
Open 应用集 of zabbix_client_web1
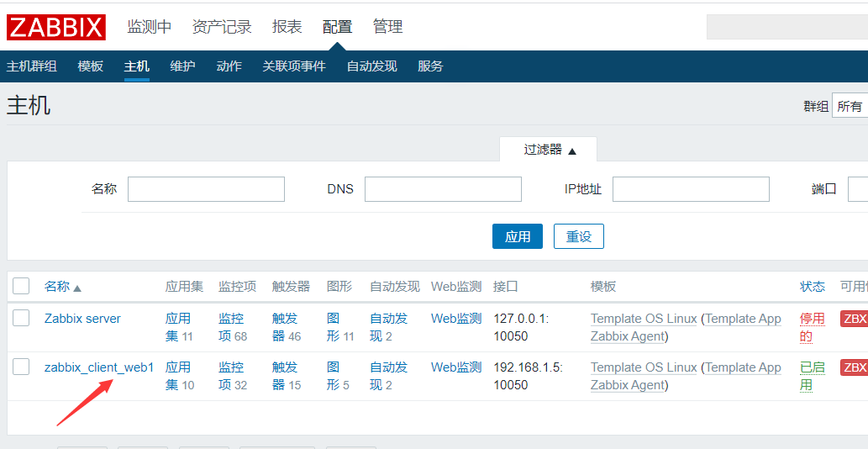[x=180, y=376]
